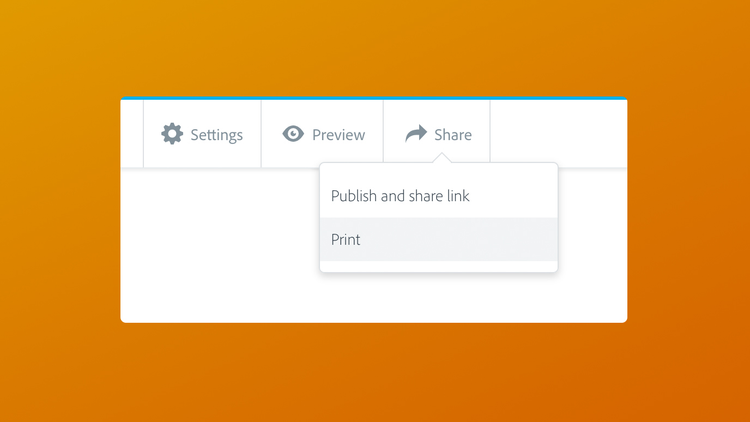Click the divider between Preview and Share
The width and height of the screenshot is (750, 422).
(x=383, y=134)
